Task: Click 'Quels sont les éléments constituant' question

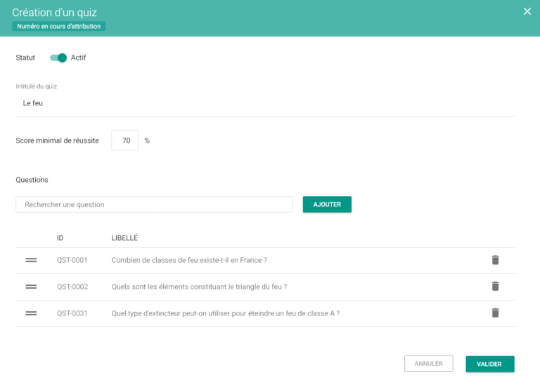Action: point(199,287)
